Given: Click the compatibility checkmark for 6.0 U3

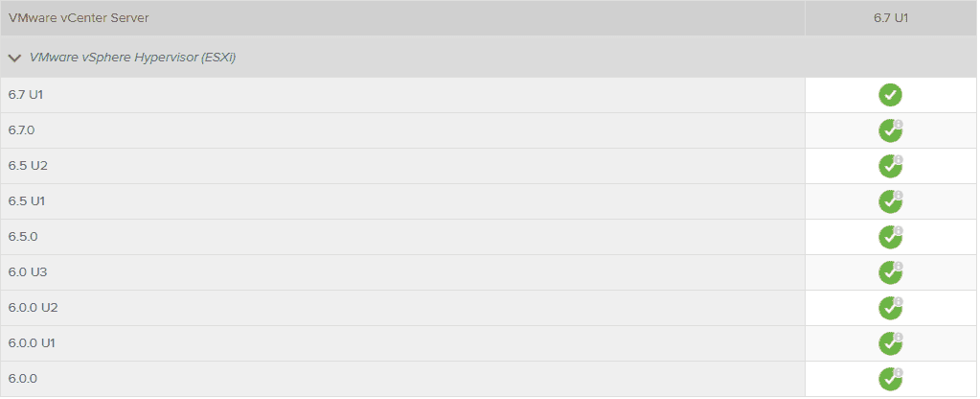Looking at the screenshot, I should pyautogui.click(x=890, y=272).
